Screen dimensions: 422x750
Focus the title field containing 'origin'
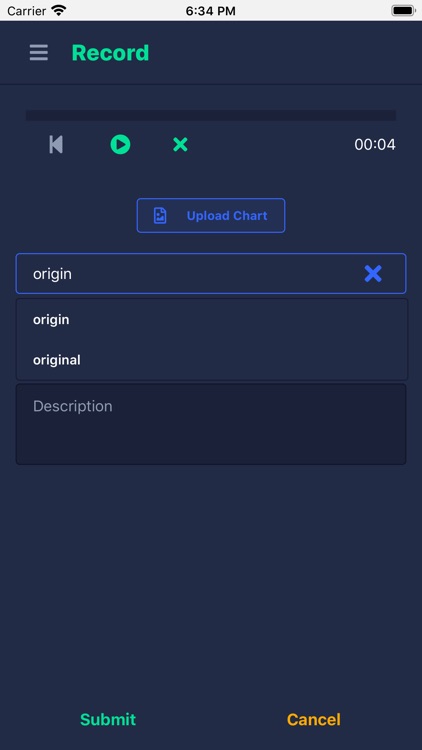point(211,274)
